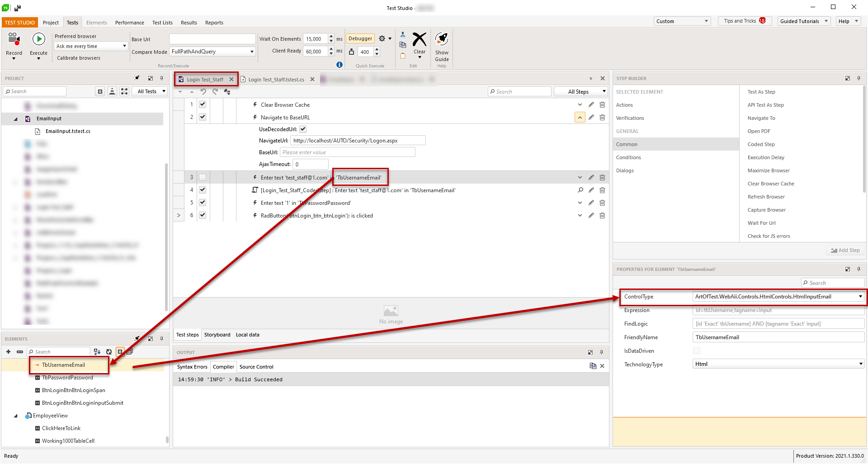Copy output text using Output copy icon
Screen dimensions: 868x464
pos(593,366)
